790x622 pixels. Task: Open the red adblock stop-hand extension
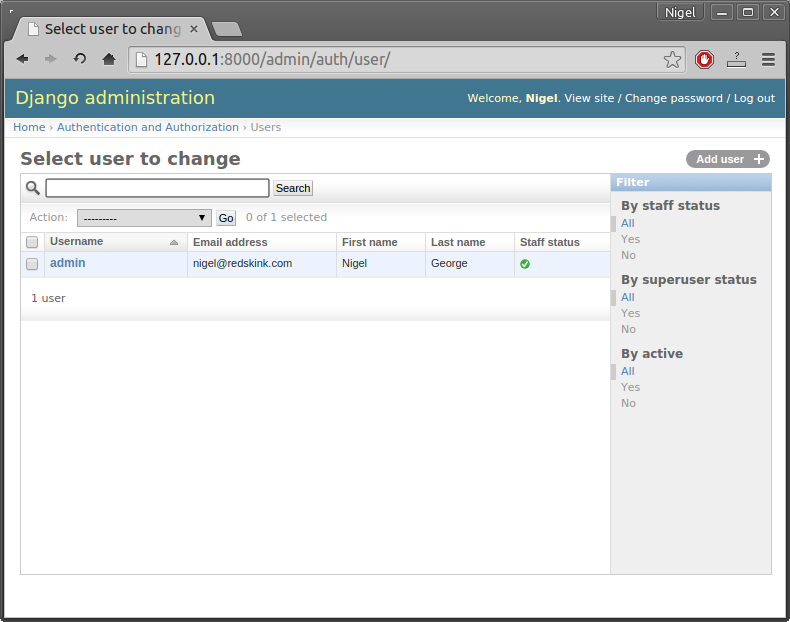point(704,59)
